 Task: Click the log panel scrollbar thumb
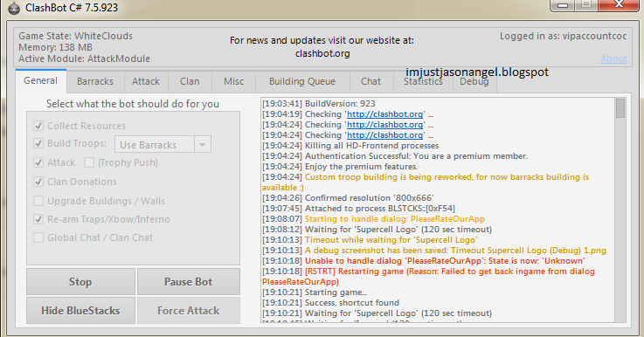[x=620, y=108]
